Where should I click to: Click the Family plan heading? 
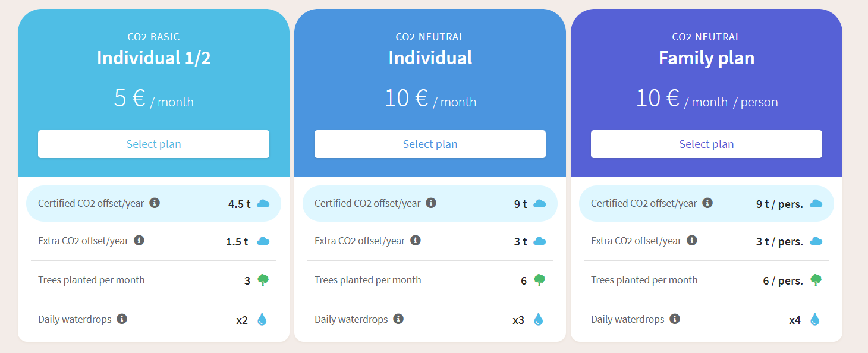[706, 58]
